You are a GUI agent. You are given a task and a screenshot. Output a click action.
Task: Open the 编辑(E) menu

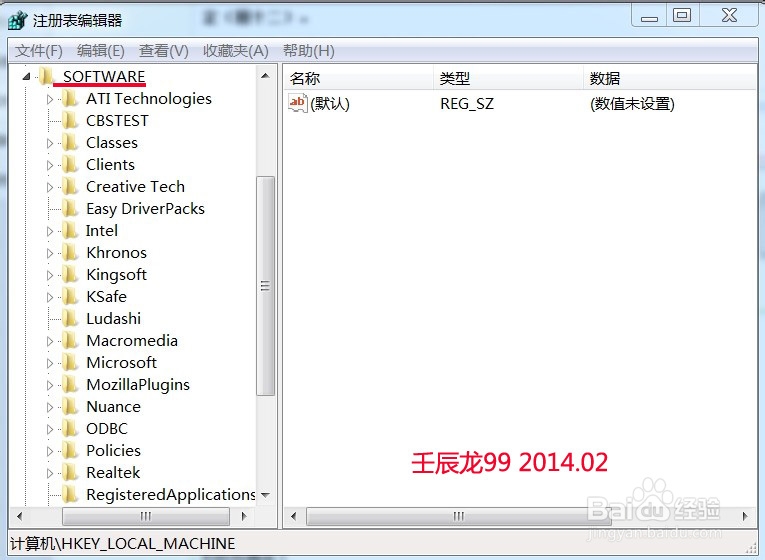pyautogui.click(x=101, y=51)
